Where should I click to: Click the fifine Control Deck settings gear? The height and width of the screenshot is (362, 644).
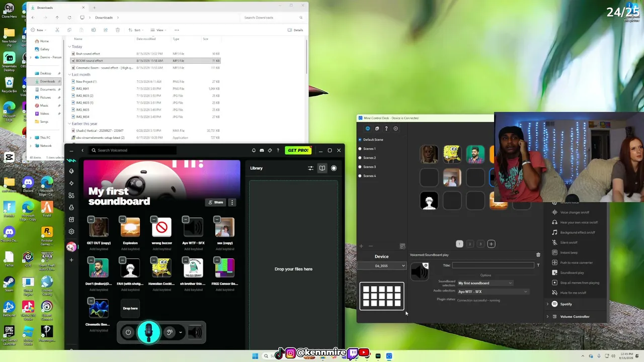pos(395,129)
